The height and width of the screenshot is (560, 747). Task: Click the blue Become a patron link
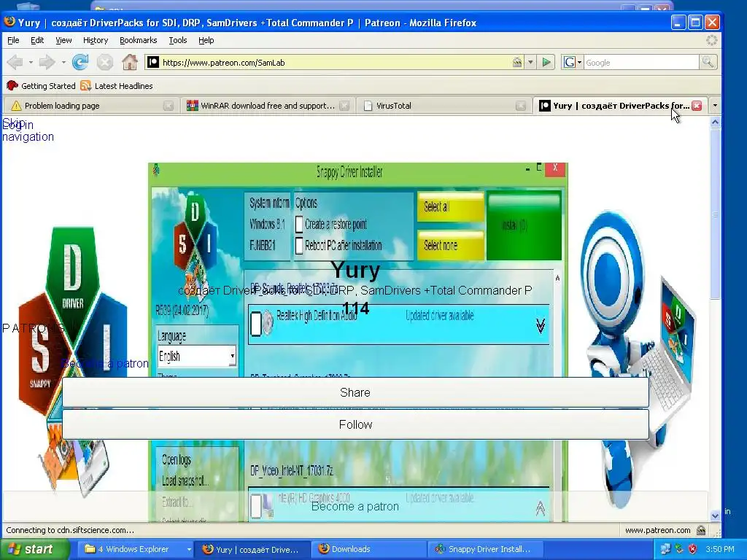click(x=105, y=364)
